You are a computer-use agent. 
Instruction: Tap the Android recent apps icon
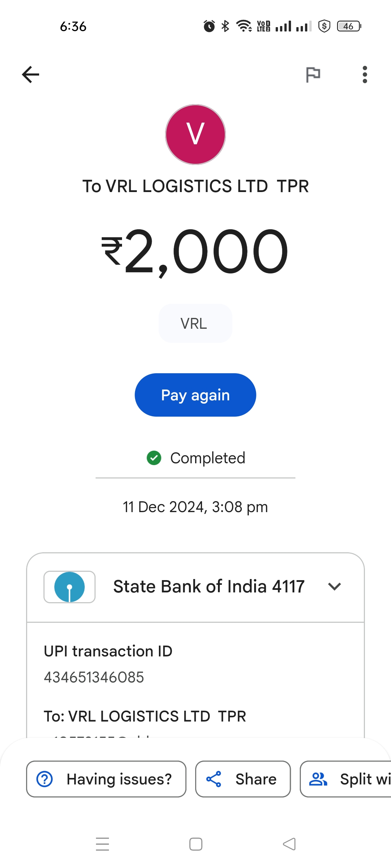pyautogui.click(x=102, y=844)
